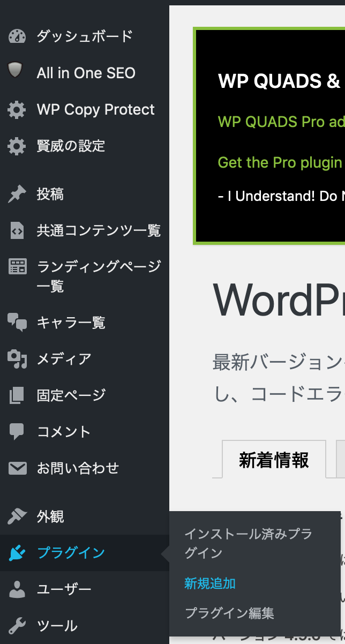Click the pages icon beside 固定ページ
Viewport: 345px width, 644px height.
17,395
